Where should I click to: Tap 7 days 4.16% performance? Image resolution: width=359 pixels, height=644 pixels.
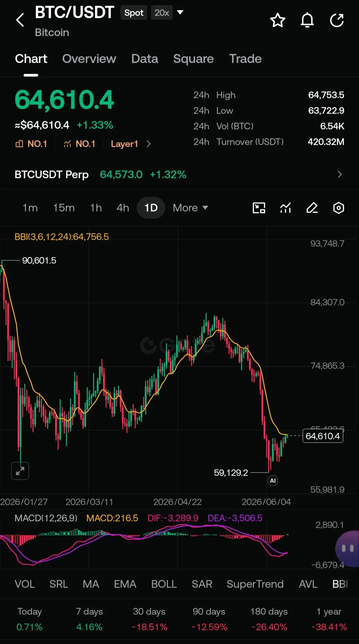pos(89,619)
